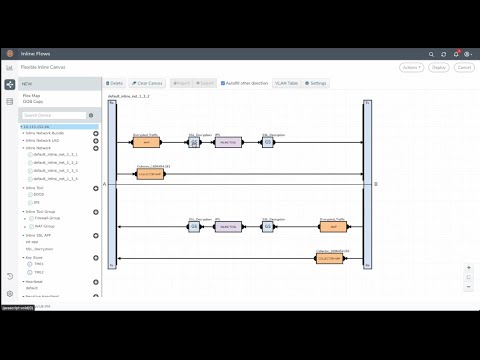The image size is (480, 360).
Task: Click the Export button
Action: [x=205, y=83]
